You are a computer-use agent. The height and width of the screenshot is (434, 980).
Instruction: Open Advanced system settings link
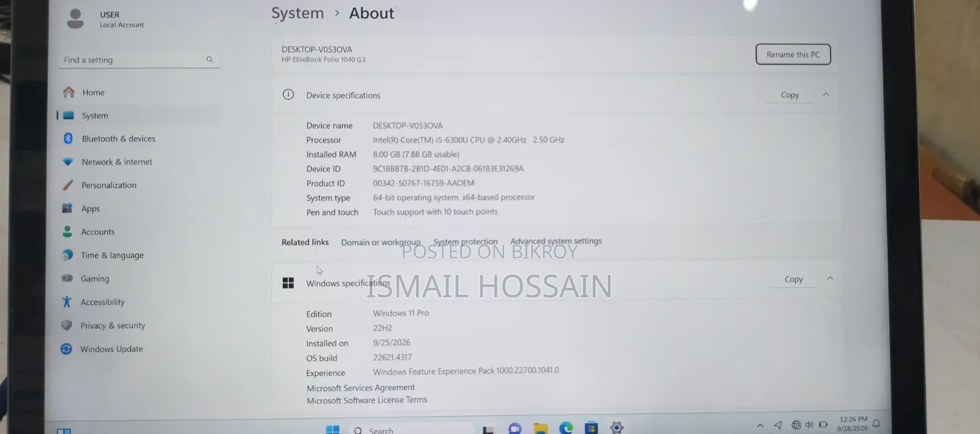(x=556, y=241)
